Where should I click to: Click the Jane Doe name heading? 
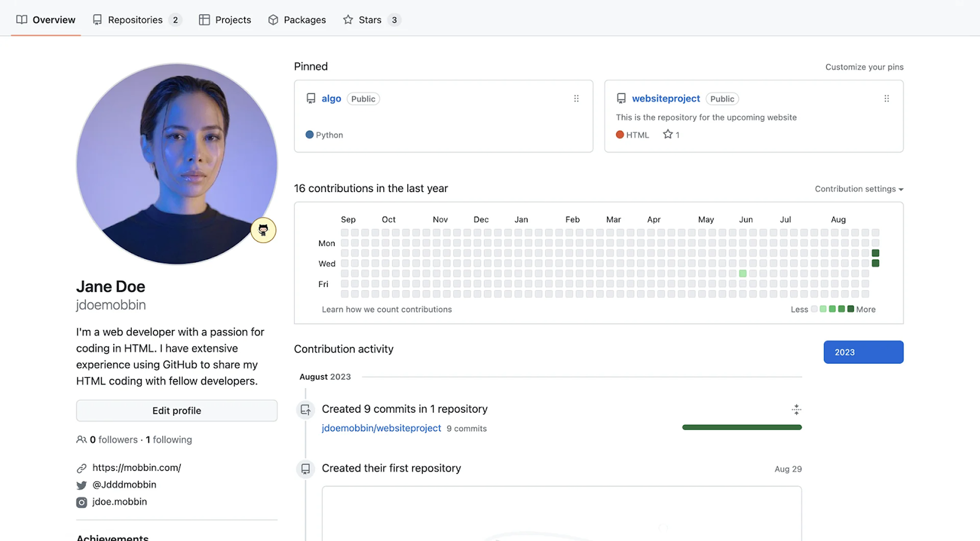tap(111, 286)
